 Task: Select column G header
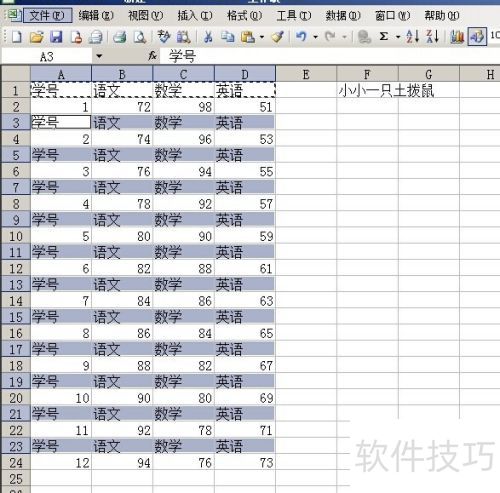[429, 74]
